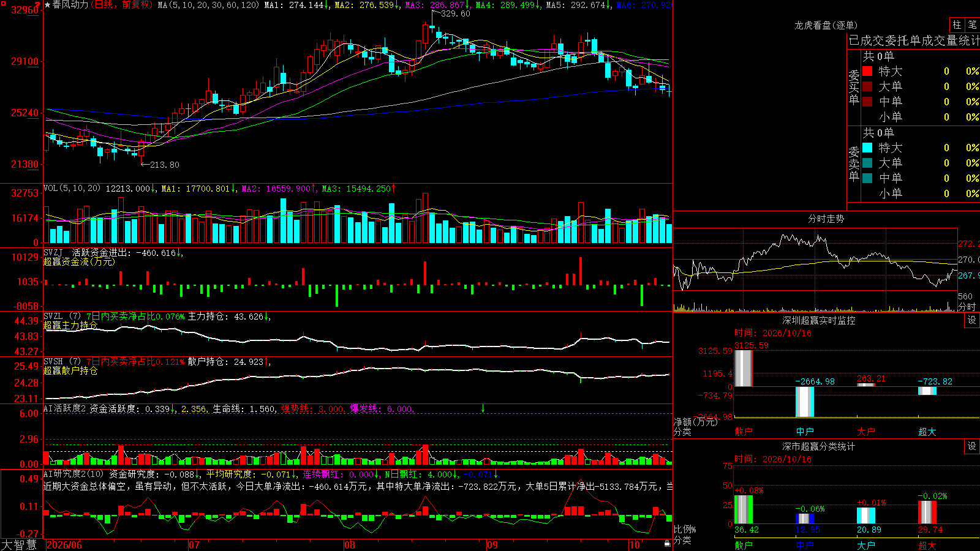Click the 委买单 大单 dark red swatch
Screen dimensions: 980x551
coord(867,86)
